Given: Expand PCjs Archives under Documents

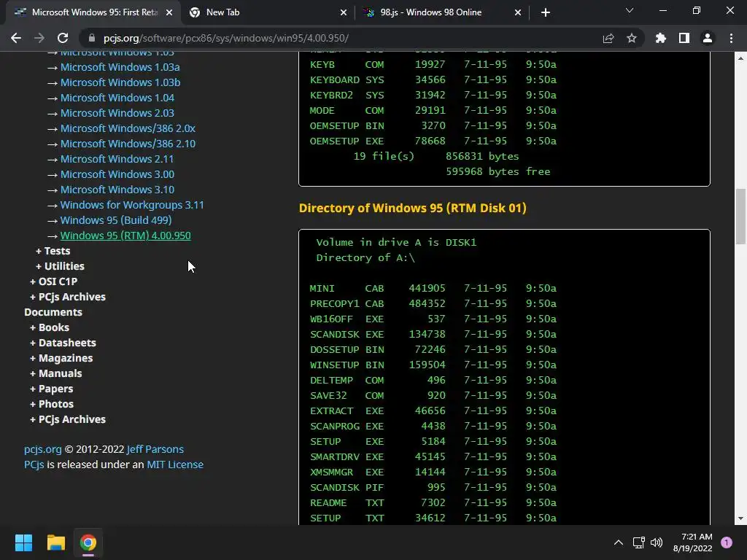Looking at the screenshot, I should tap(68, 419).
